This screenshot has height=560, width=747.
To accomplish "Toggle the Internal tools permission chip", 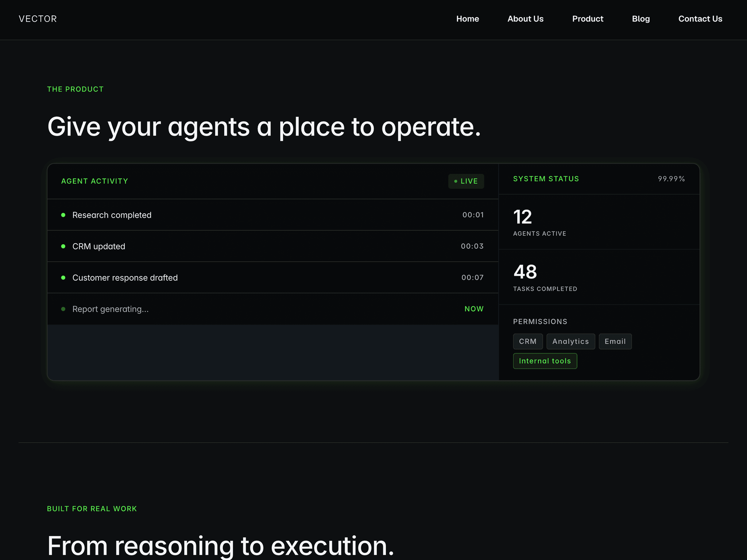I will (x=545, y=361).
